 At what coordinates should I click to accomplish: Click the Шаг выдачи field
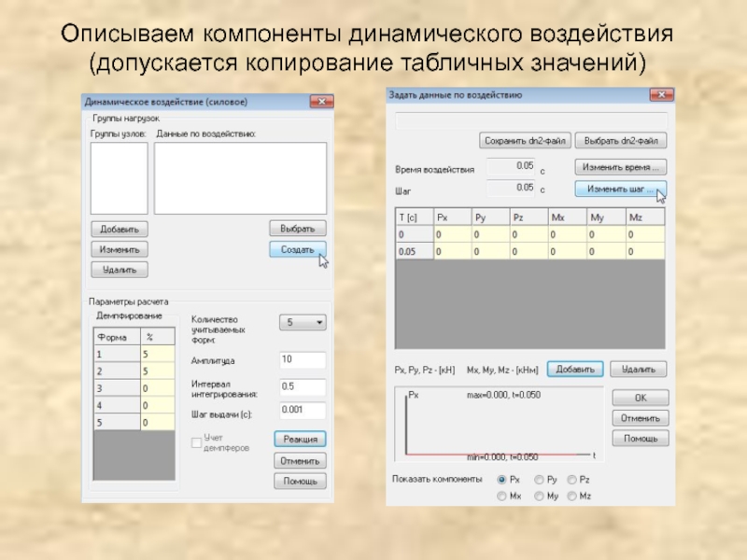[303, 410]
